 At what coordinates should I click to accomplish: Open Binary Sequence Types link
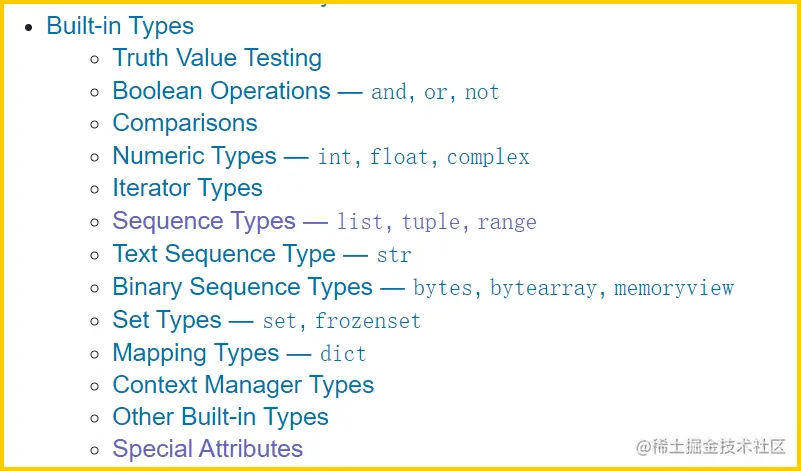tap(242, 287)
